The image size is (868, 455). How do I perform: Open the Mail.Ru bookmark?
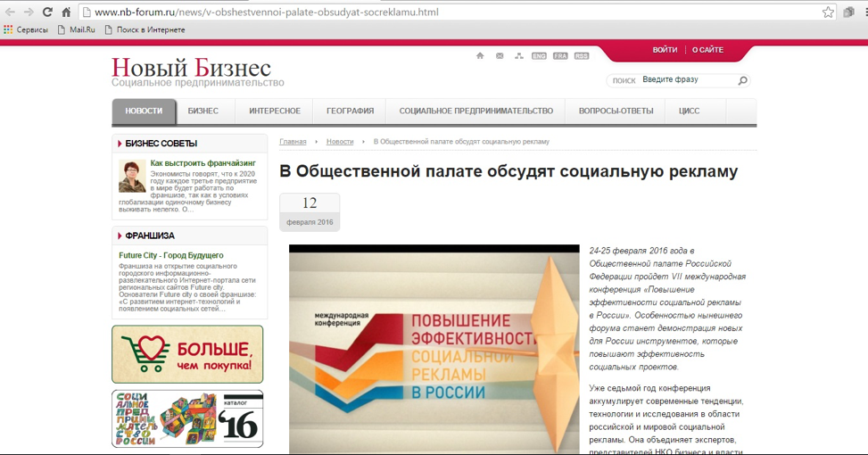coord(77,30)
